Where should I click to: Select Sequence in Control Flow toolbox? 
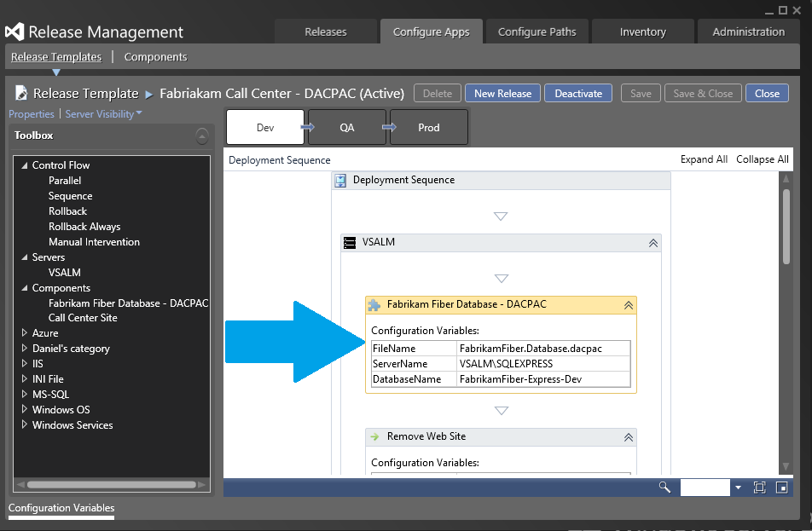(71, 196)
